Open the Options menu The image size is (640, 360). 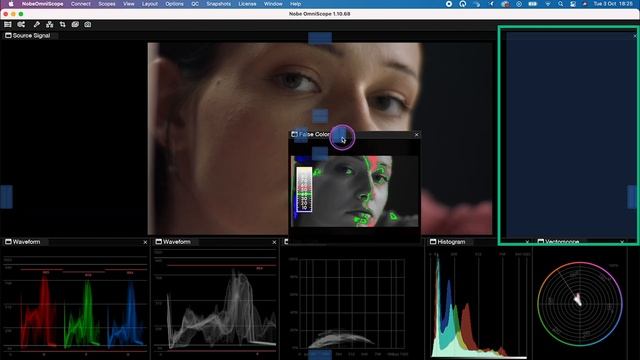click(x=174, y=4)
